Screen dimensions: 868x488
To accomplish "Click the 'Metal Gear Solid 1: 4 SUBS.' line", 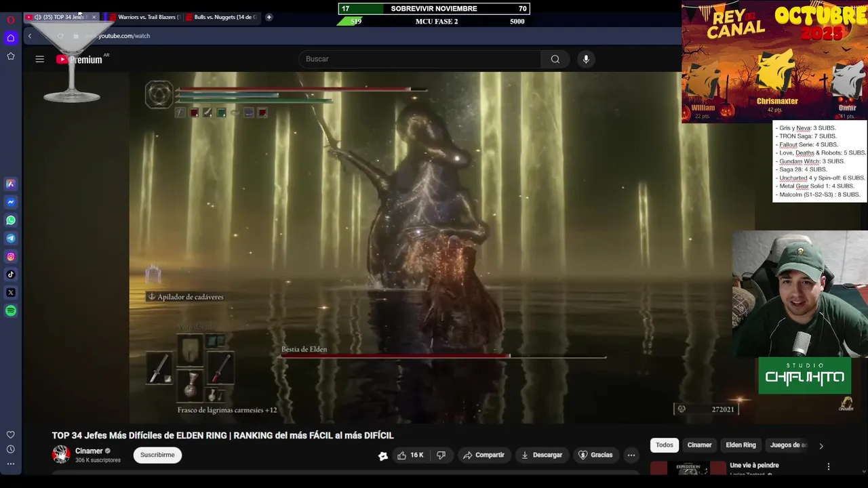I will (x=814, y=186).
